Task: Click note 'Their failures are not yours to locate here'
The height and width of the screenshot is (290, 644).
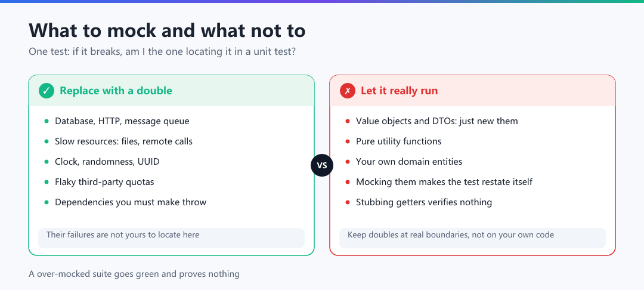Action: tap(171, 238)
